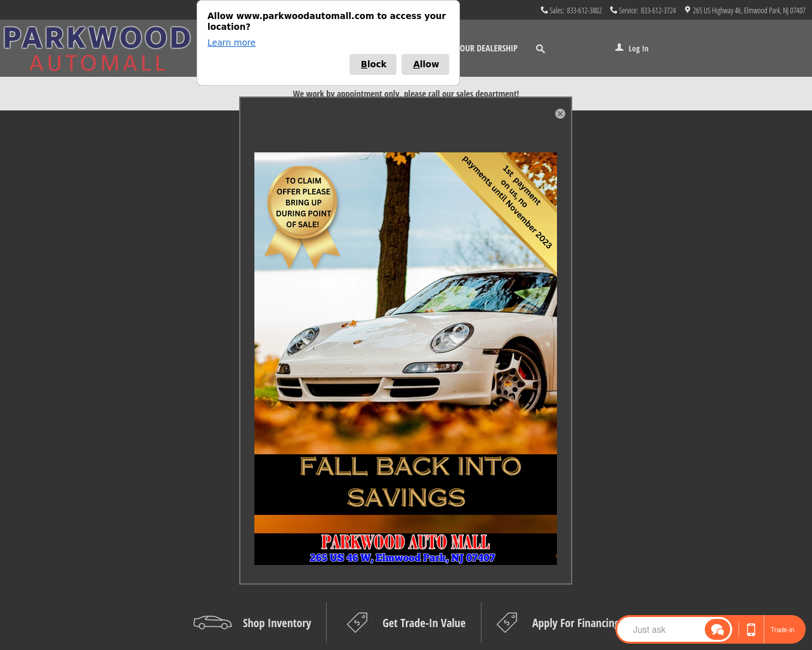Screen dimensions: 812x650
Task: Click the car icon beside Shop Inventory
Action: coord(213,623)
